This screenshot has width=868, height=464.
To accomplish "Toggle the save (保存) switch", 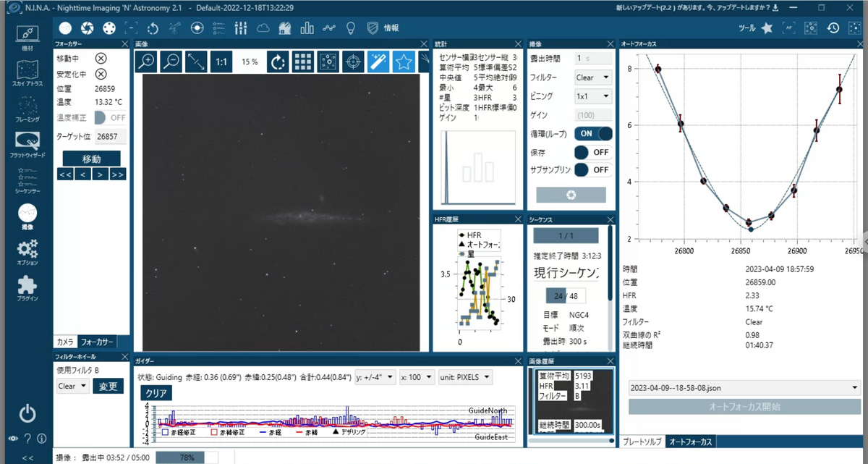I will (593, 152).
